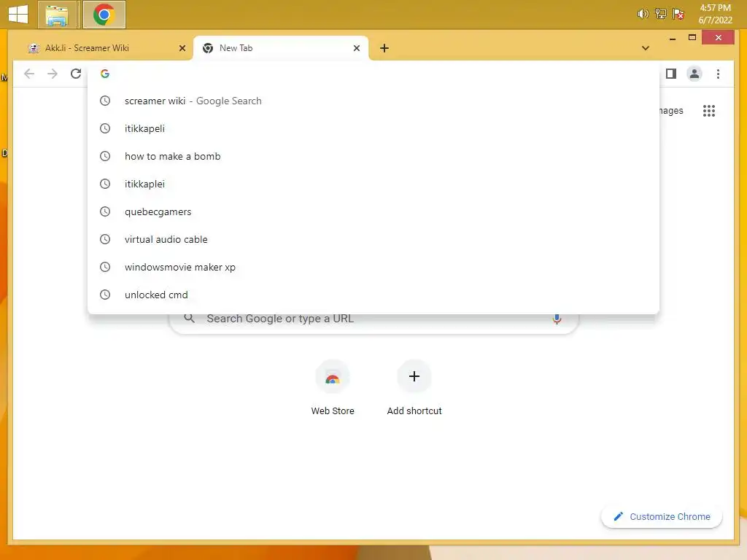Click the Add shortcut plus icon
Viewport: 747px width, 560px height.
tap(414, 377)
